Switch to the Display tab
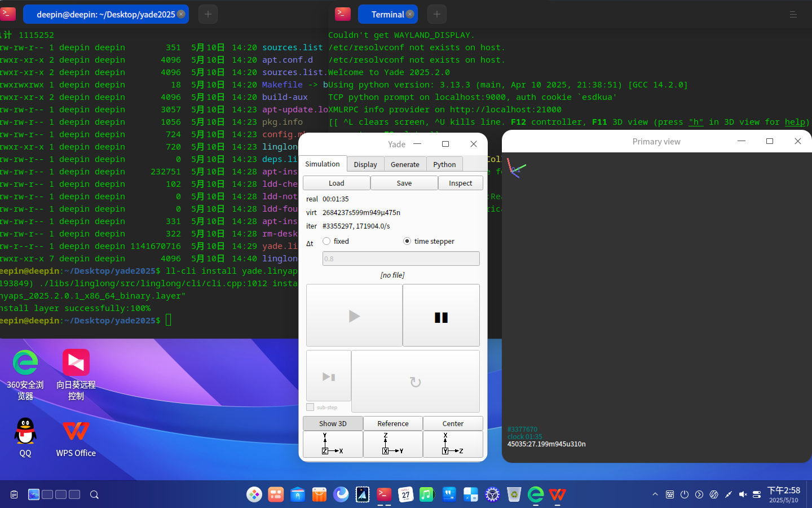 [x=365, y=164]
